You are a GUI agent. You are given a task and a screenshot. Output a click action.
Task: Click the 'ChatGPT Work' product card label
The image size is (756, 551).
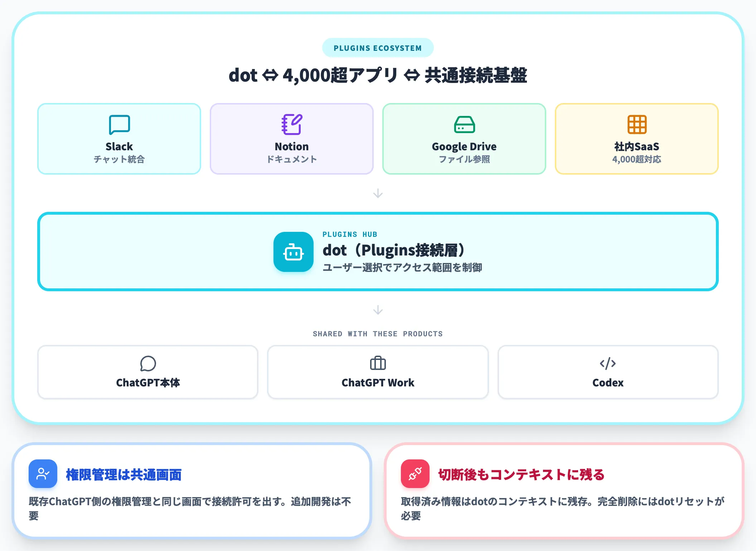pos(378,382)
